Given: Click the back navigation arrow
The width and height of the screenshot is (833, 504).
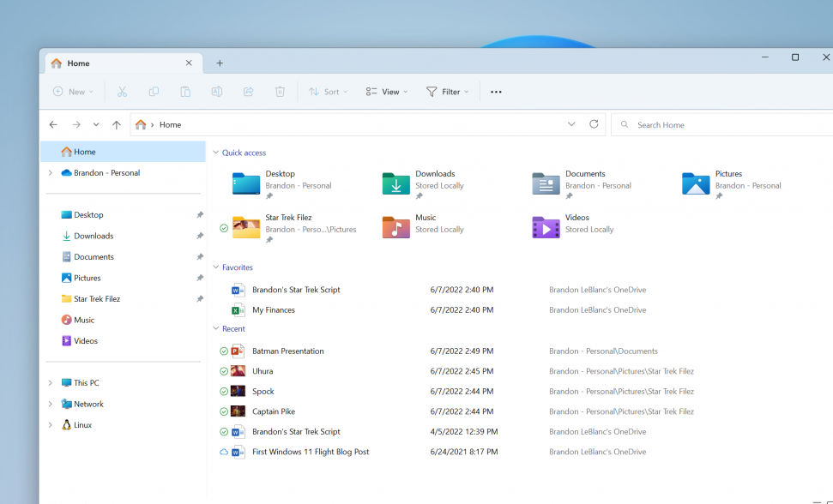Looking at the screenshot, I should tap(52, 123).
